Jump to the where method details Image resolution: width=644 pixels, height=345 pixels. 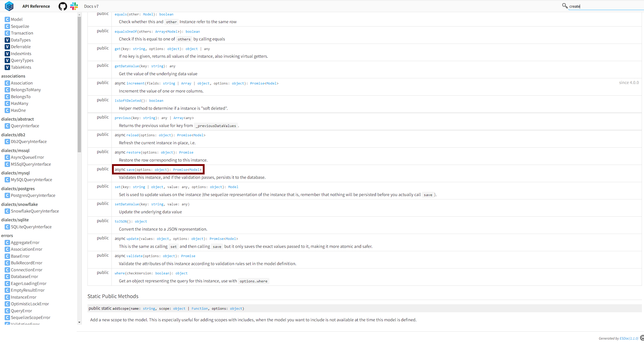tap(120, 273)
